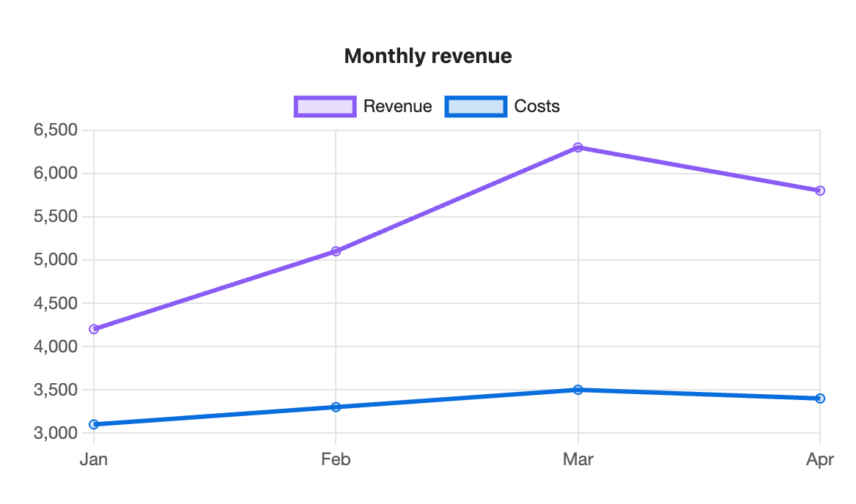This screenshot has height=504, width=856.
Task: Click the '6,000' y-axis value
Action: tap(56, 174)
